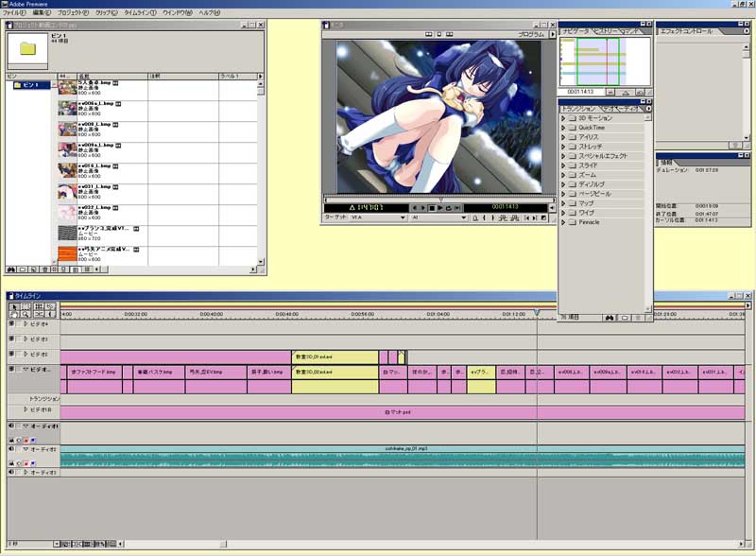Click the Delete trash icon in the Project window
Image resolution: width=756 pixels, height=556 pixels.
click(x=44, y=269)
